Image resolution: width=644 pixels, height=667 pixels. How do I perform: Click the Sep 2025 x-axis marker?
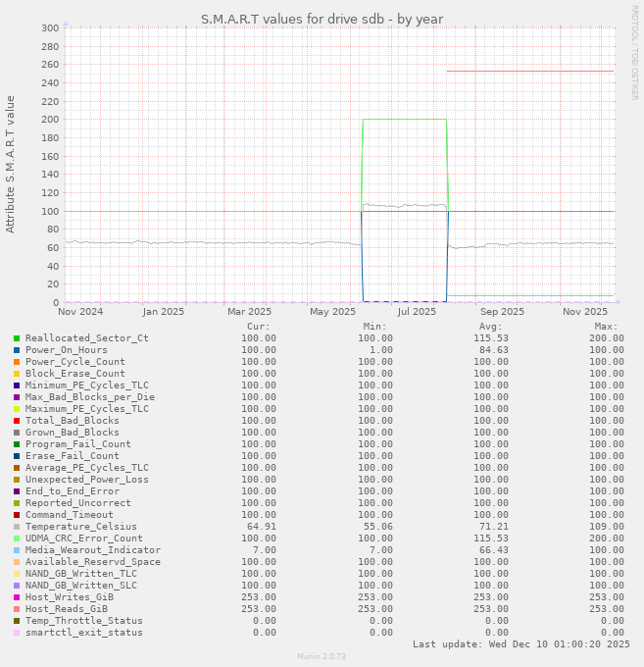pos(502,312)
